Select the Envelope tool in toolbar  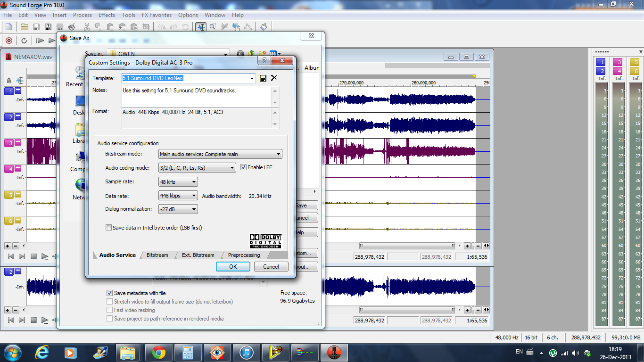248,27
